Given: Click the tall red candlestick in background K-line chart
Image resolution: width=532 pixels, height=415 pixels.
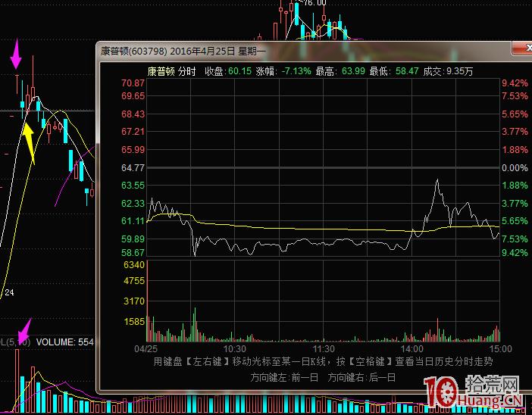Looking at the screenshot, I should [33, 78].
